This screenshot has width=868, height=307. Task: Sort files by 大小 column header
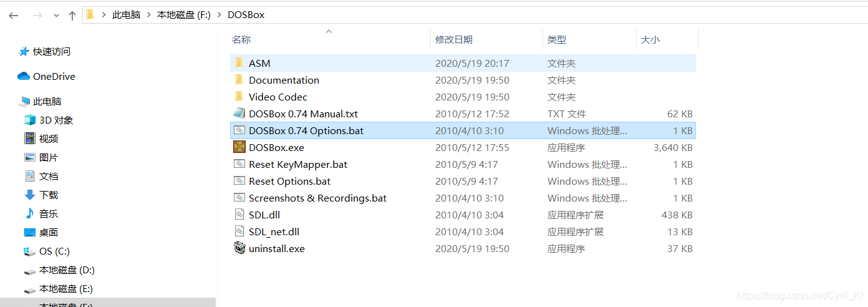click(x=650, y=39)
